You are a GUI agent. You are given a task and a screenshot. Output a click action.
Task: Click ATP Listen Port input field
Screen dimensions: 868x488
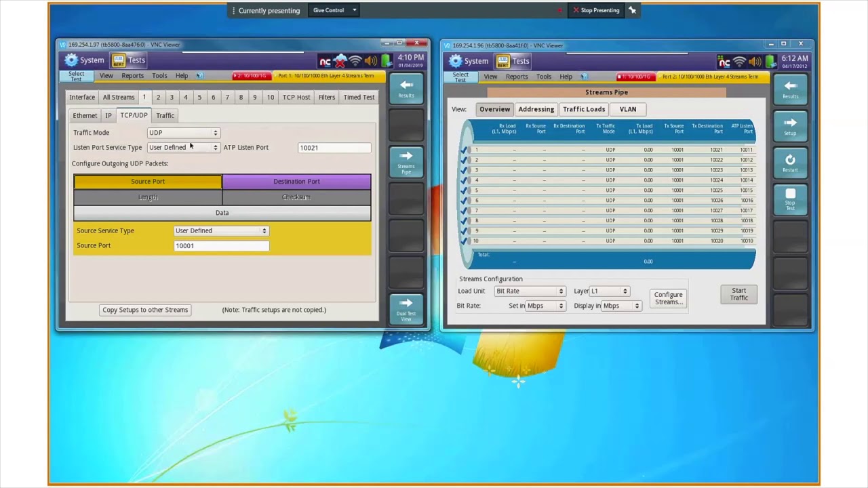pyautogui.click(x=334, y=148)
